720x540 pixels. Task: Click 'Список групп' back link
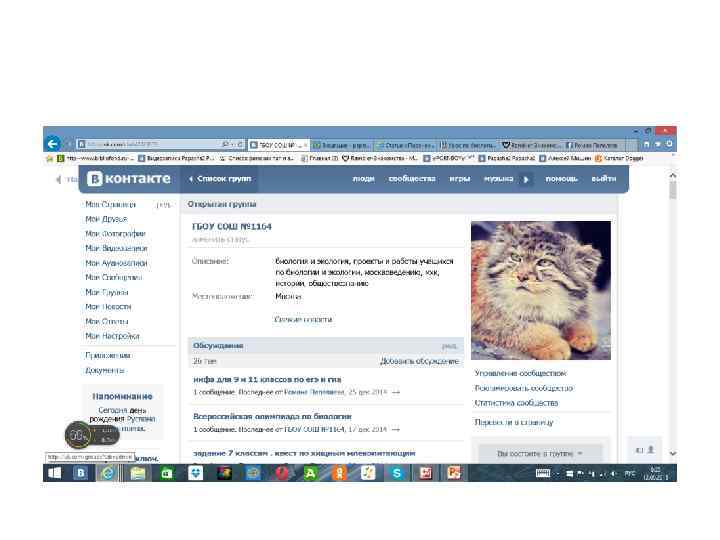220,179
